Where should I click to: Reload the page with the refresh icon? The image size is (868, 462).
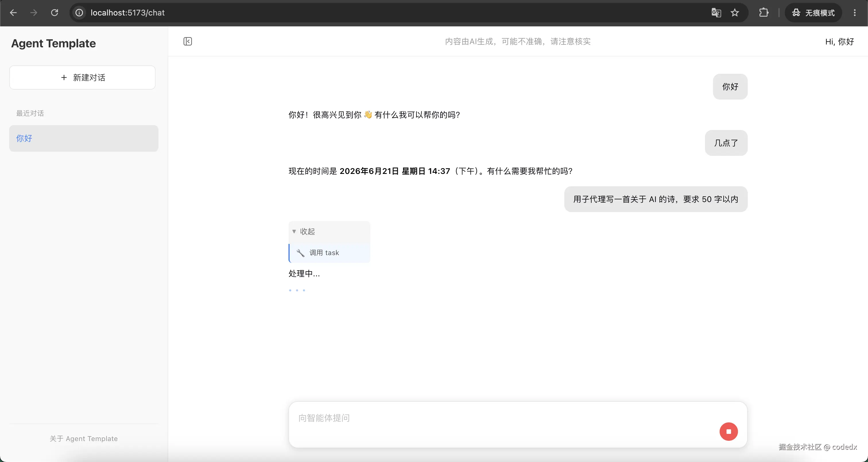pos(55,13)
